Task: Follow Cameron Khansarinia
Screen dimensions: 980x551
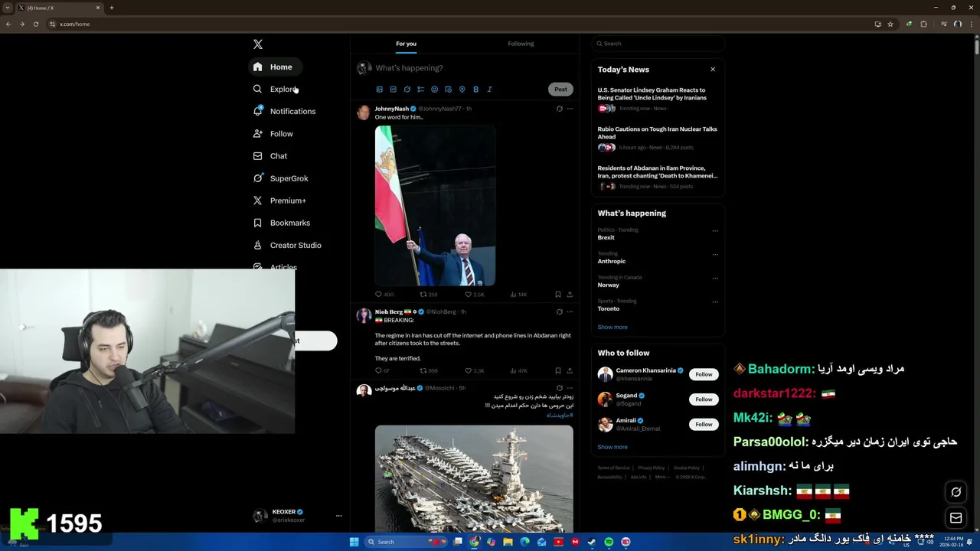Action: coord(704,374)
